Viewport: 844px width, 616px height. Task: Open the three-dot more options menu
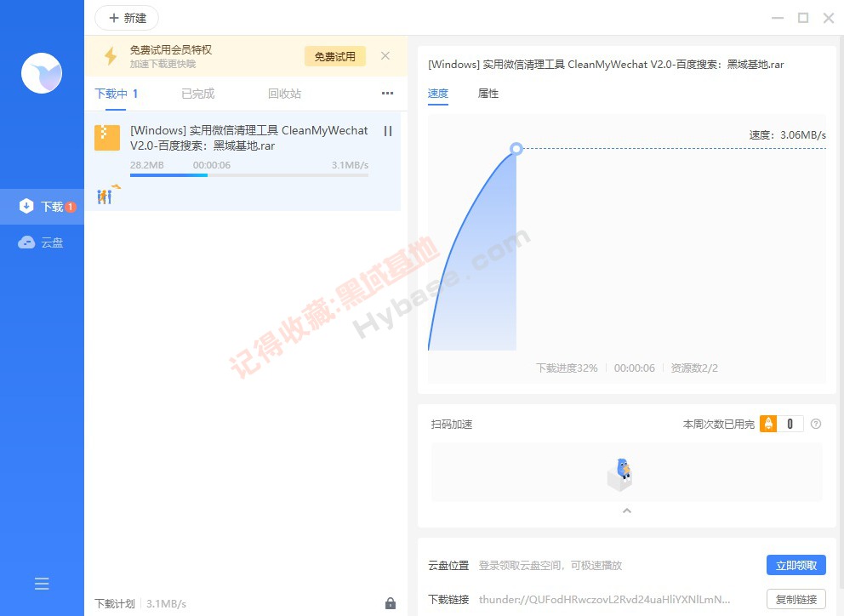tap(388, 93)
